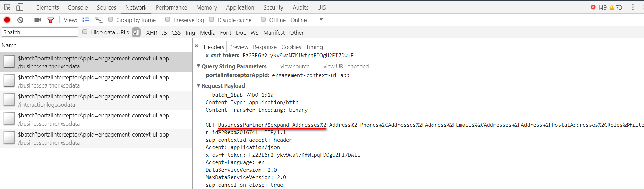Screen dimensions: 644x189
Task: Open the Memory tab
Action: coord(206,7)
